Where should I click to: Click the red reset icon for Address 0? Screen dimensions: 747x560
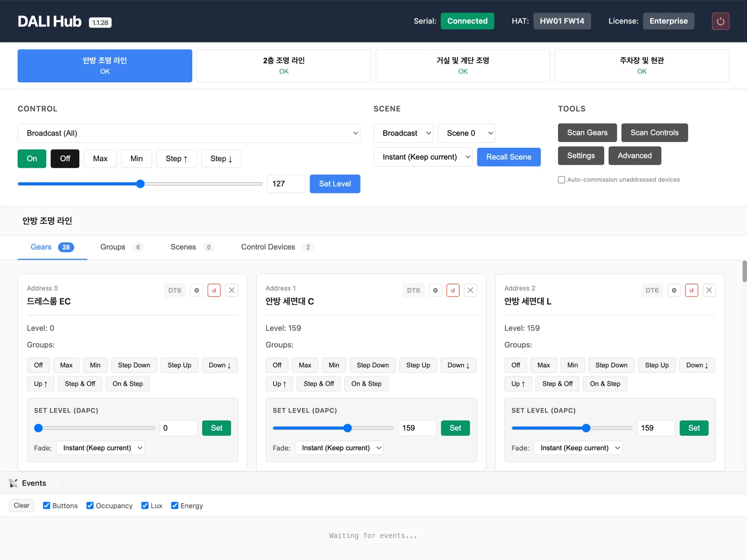pos(214,290)
